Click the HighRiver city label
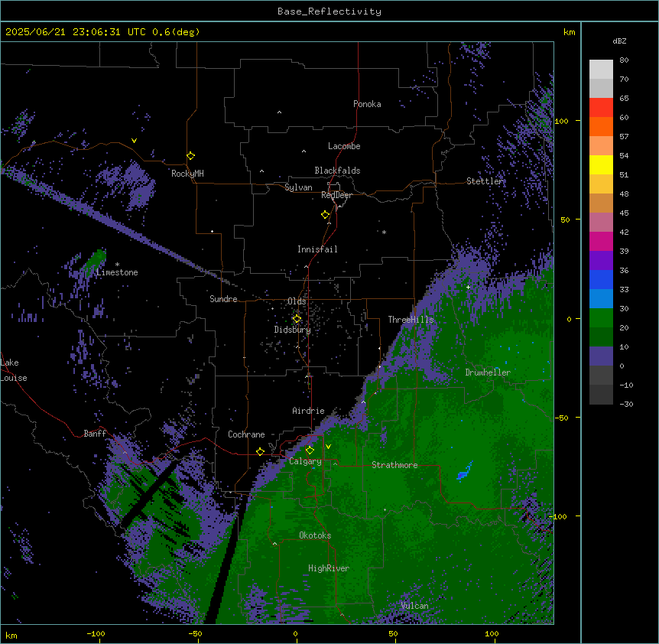Screen dimensions: 659x644 coord(329,568)
